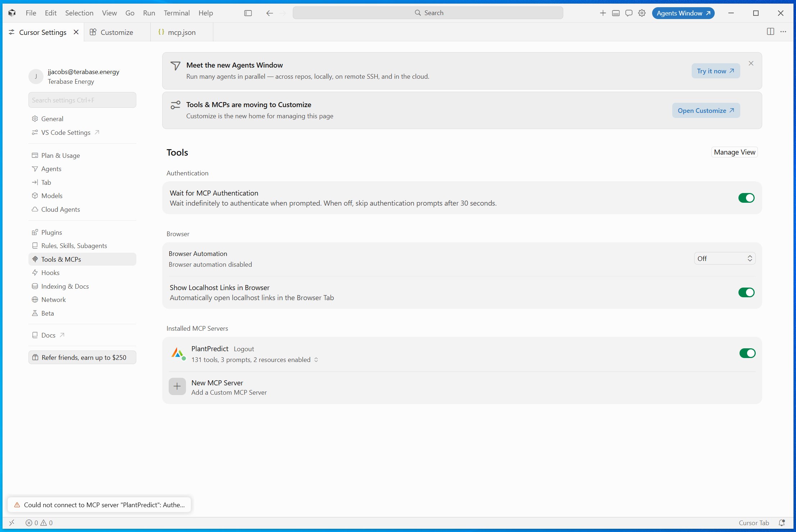Open the Plugins settings section
The height and width of the screenshot is (532, 796).
click(x=82, y=232)
